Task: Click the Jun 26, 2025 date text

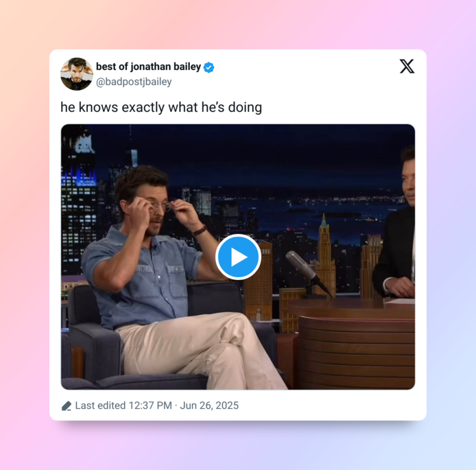Action: tap(209, 406)
